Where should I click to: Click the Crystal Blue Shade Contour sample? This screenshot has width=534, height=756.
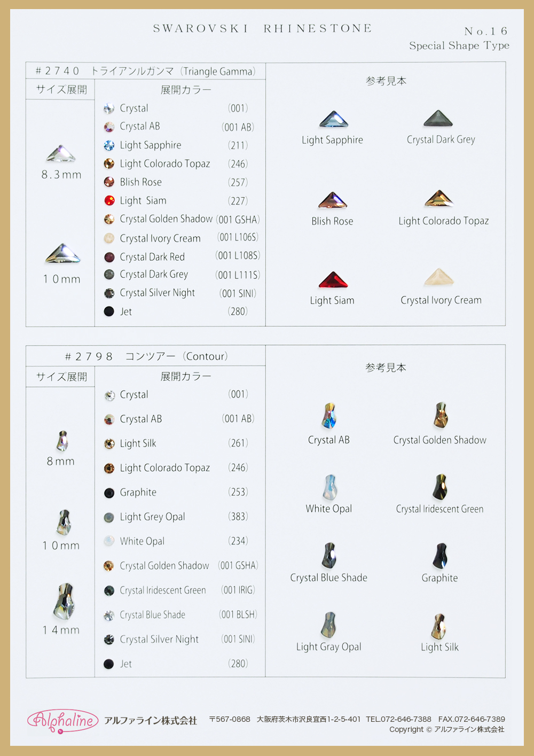click(x=329, y=555)
